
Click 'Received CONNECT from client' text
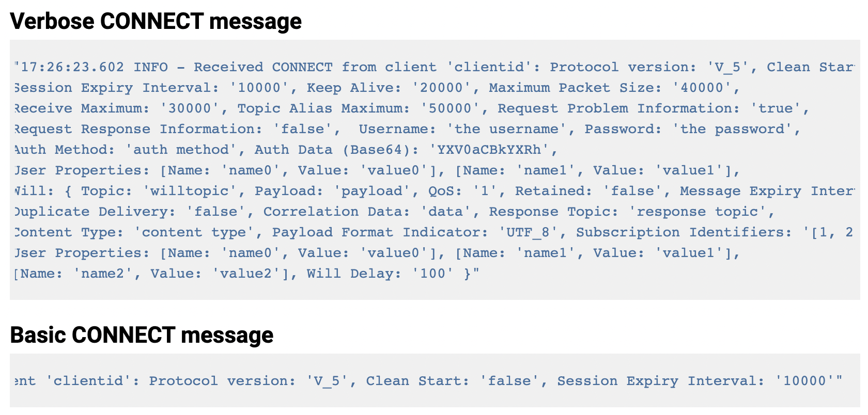click(x=316, y=67)
